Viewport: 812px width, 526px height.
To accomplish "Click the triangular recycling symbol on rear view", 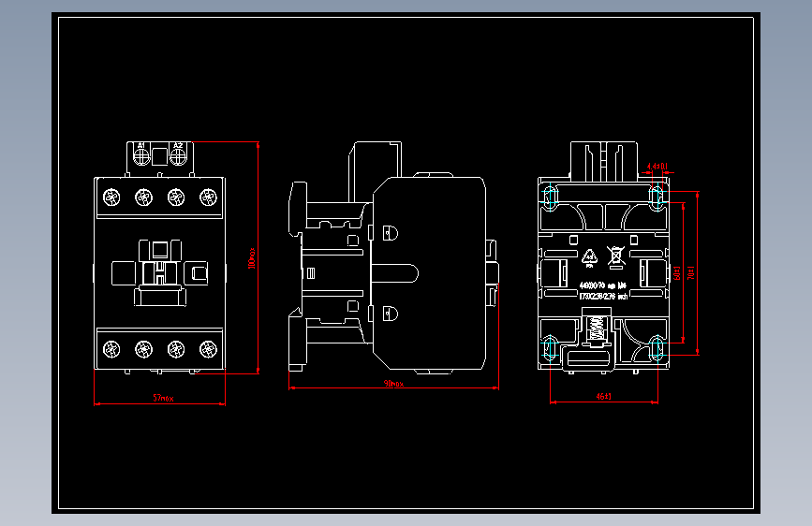I will 590,257.
